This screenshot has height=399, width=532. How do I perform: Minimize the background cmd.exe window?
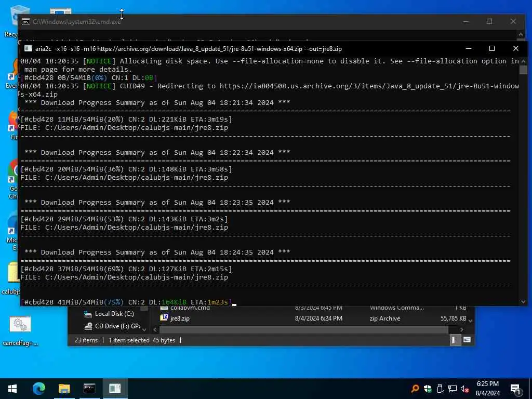[466, 21]
